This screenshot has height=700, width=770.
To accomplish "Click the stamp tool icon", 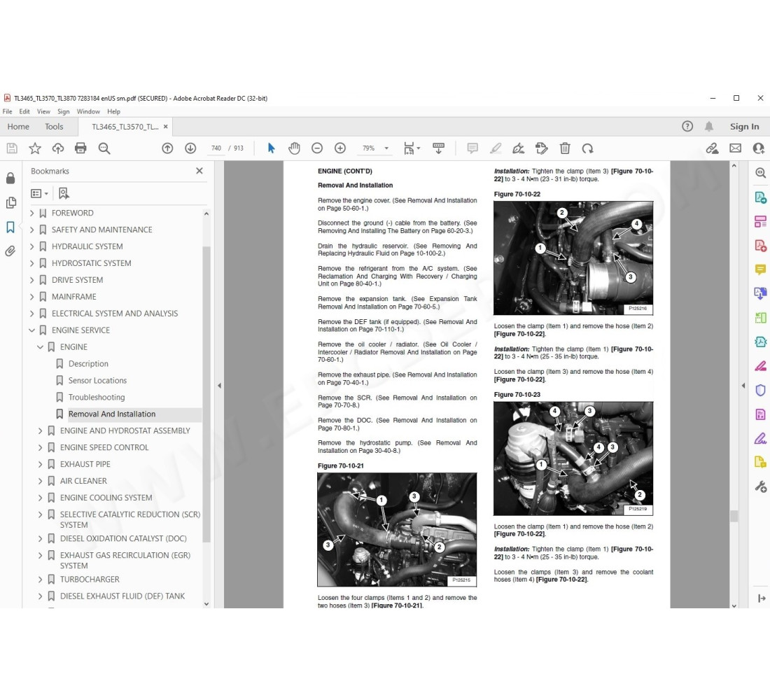I will 541,148.
